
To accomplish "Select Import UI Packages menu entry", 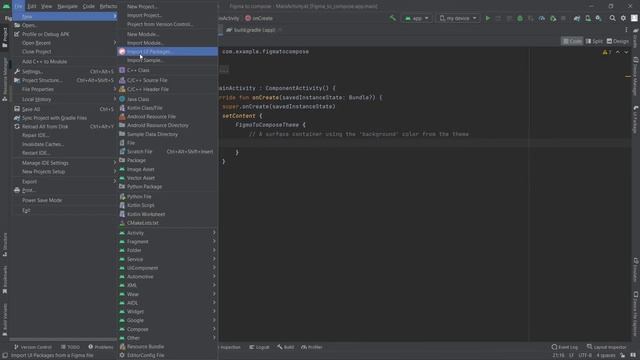I will click(167, 51).
